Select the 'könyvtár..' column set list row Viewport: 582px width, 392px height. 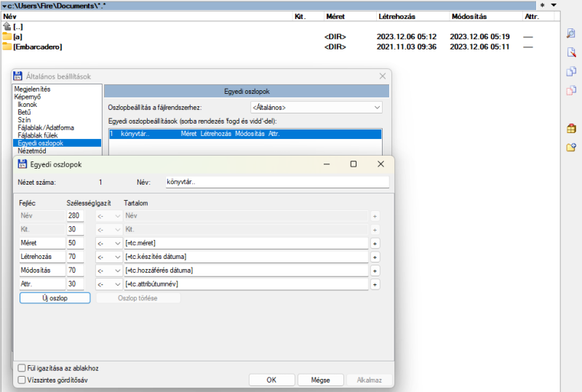tap(245, 134)
